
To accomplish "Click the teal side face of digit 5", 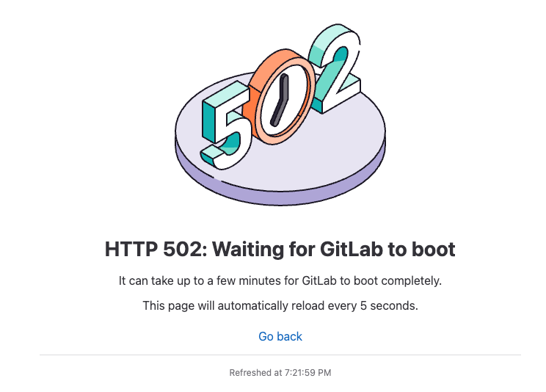I will (208, 121).
